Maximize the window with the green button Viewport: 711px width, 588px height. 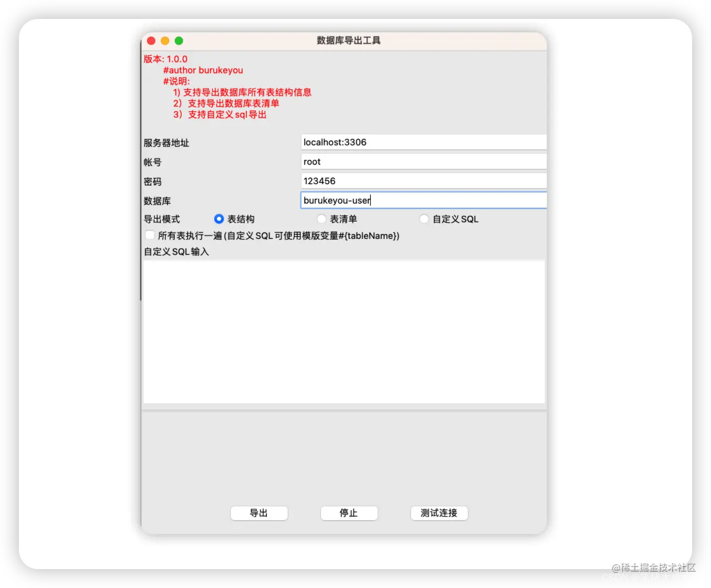[x=179, y=40]
